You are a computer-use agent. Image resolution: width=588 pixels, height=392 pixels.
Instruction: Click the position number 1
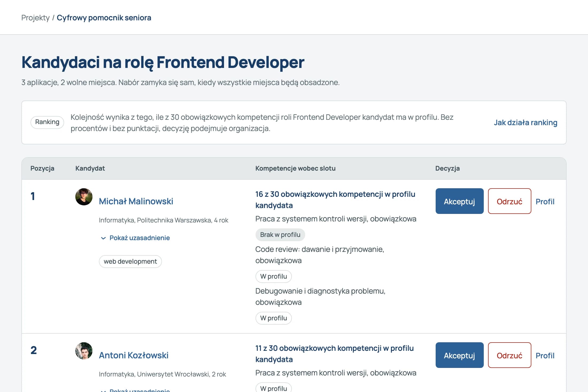(x=33, y=196)
